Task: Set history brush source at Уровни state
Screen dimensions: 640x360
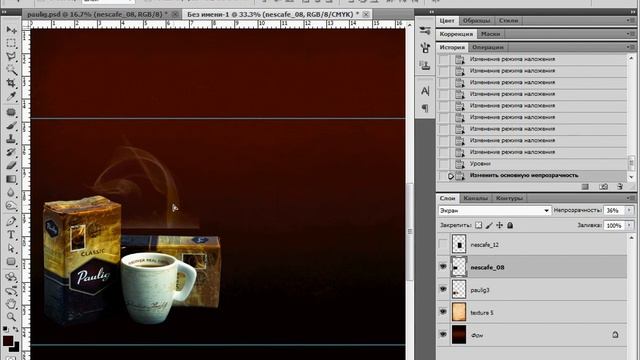Action: 444,164
